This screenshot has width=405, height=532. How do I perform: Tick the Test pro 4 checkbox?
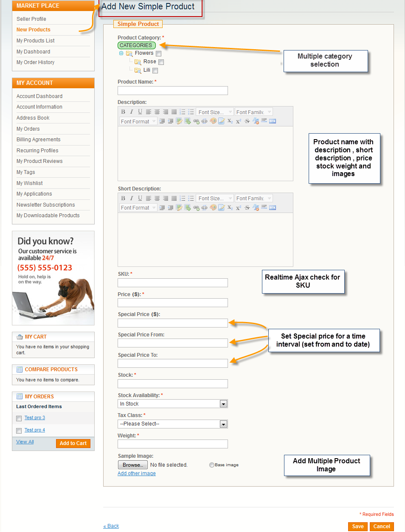(x=19, y=431)
